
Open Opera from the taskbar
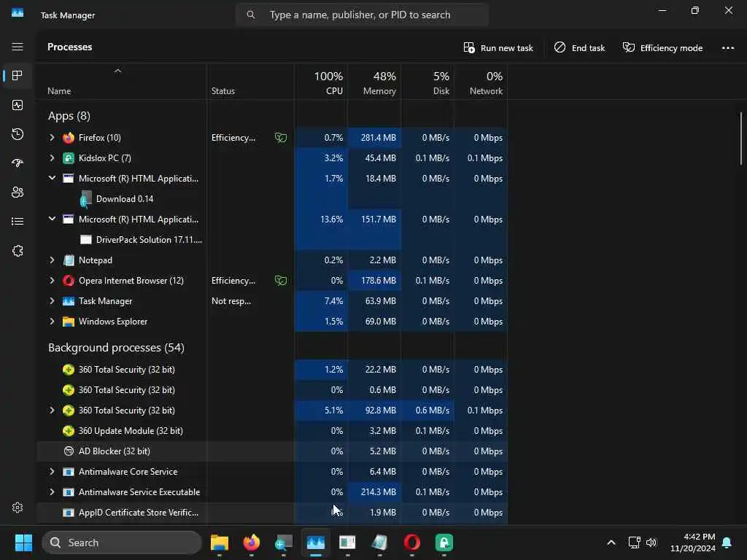click(411, 542)
